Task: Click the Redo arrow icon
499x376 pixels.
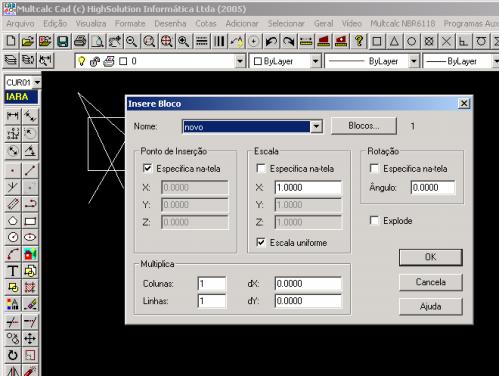Action: [x=288, y=41]
